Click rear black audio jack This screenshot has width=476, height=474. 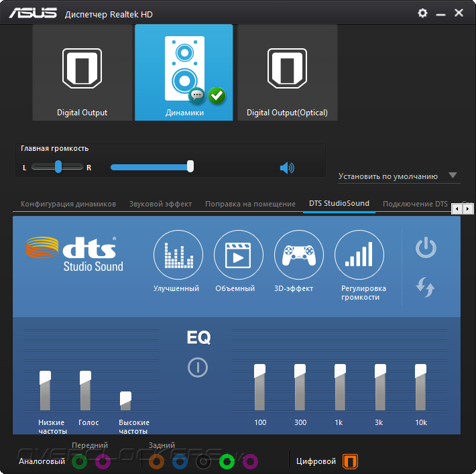click(x=203, y=461)
